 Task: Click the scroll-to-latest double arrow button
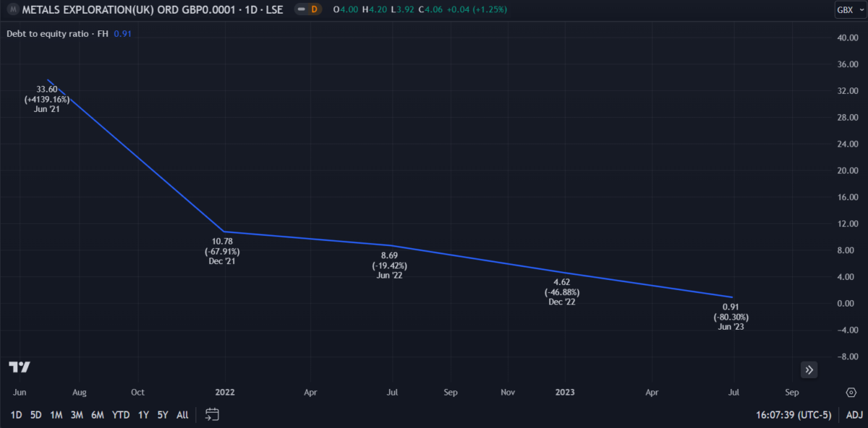pos(809,369)
